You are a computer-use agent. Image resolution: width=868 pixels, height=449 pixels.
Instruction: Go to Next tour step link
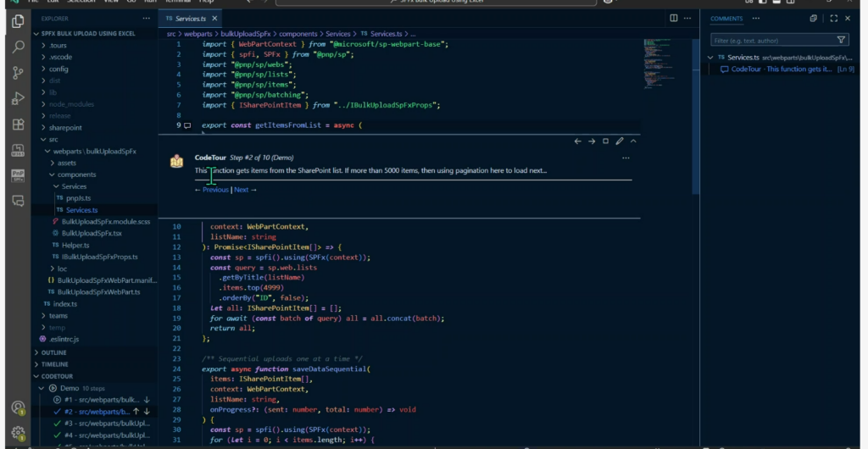click(242, 190)
